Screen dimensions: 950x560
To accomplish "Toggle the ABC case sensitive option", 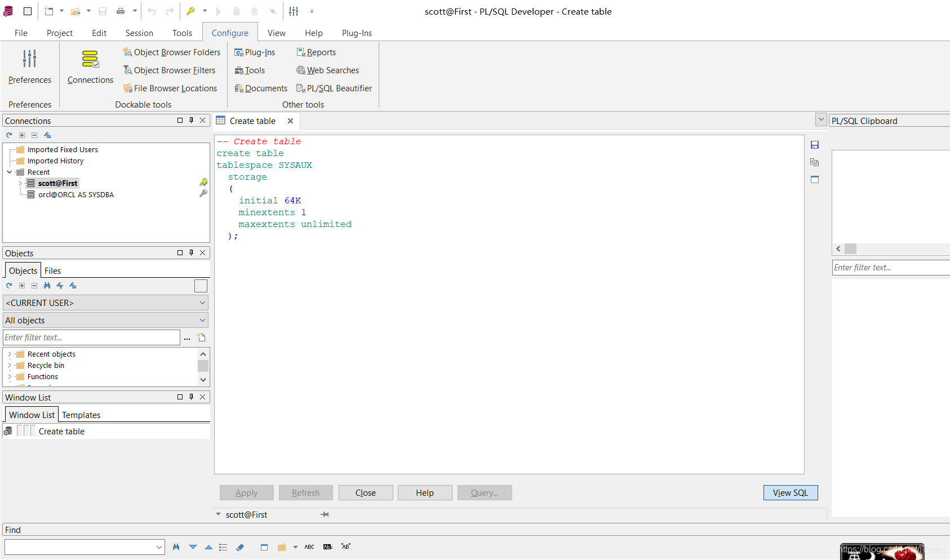I will pyautogui.click(x=309, y=547).
